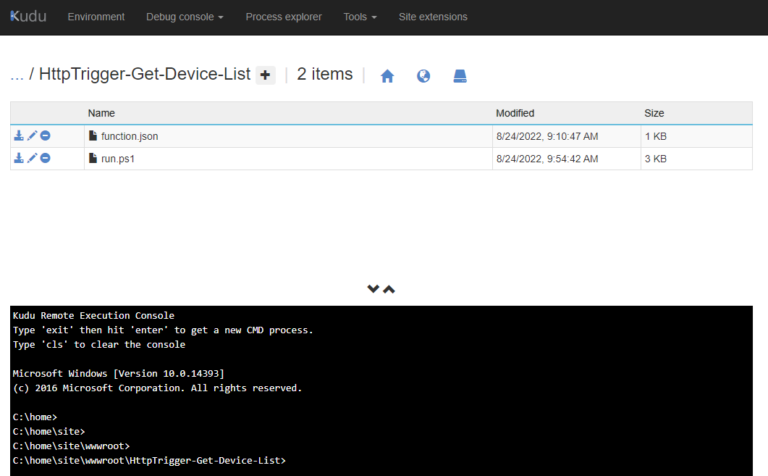Go to home directory icon
Screen dimensions: 768x476
coord(387,76)
